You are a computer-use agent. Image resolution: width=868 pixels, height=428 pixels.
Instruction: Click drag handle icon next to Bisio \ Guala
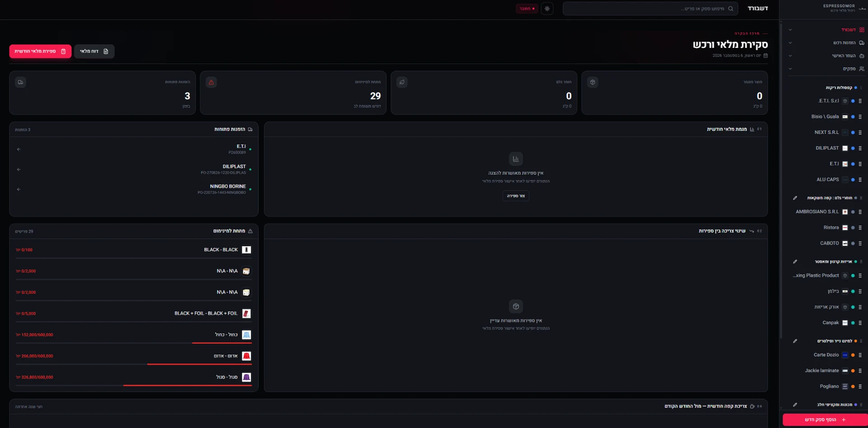(x=860, y=117)
